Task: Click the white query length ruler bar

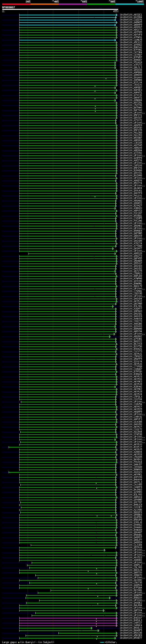Action: coord(60,10)
